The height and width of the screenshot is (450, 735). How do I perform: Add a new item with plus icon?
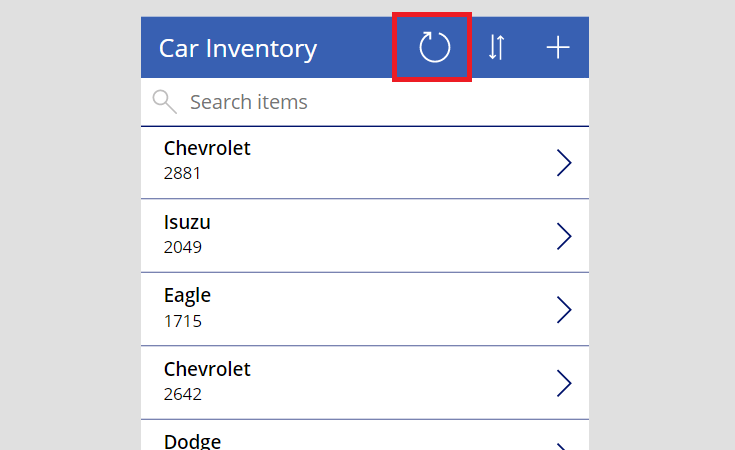coord(558,47)
